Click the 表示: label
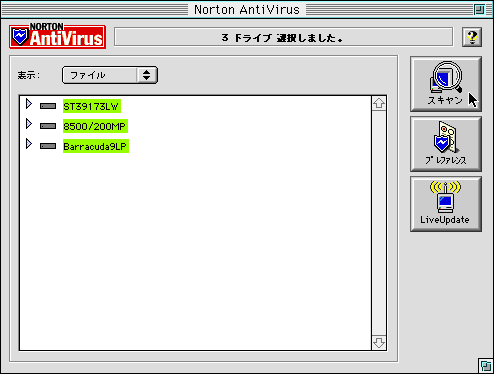This screenshot has height=374, width=494. (29, 75)
